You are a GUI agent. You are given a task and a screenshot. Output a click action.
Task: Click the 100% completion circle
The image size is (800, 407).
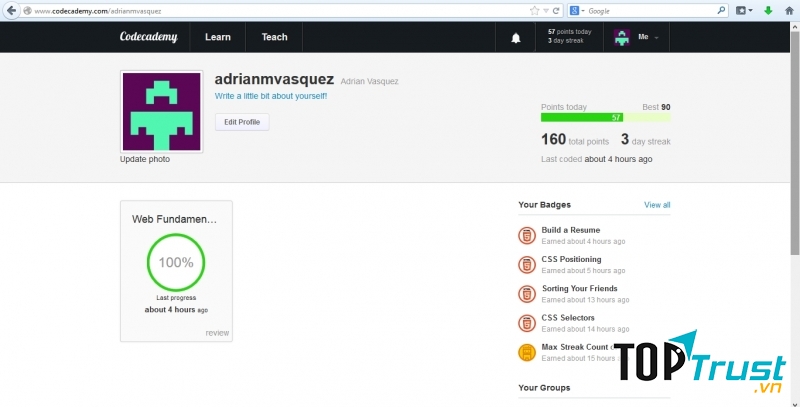pos(176,262)
